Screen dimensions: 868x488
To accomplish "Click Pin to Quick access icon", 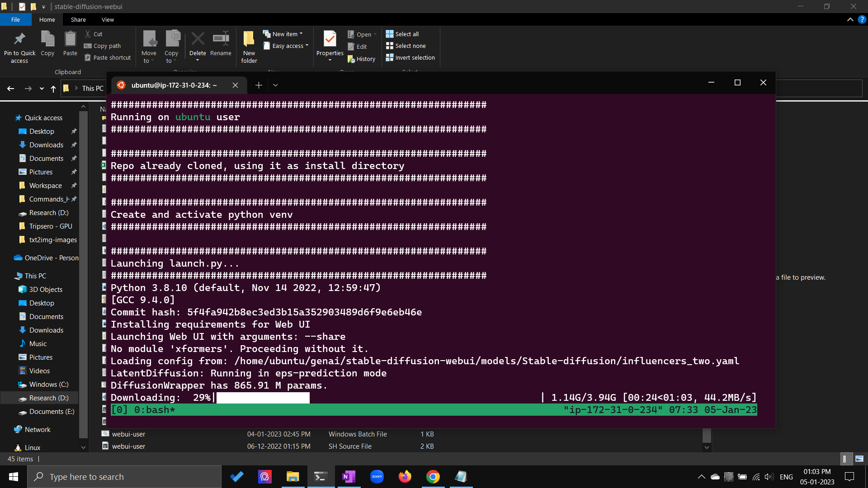I will (19, 39).
